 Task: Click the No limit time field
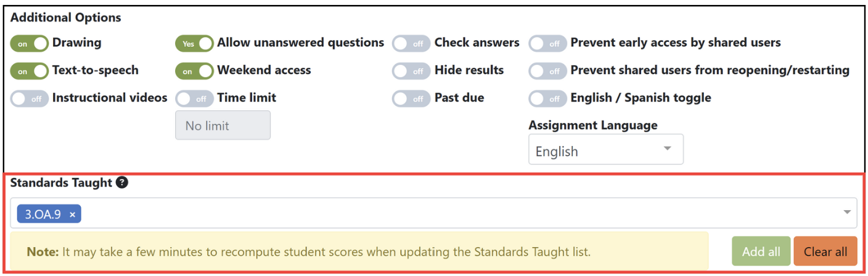pos(223,125)
